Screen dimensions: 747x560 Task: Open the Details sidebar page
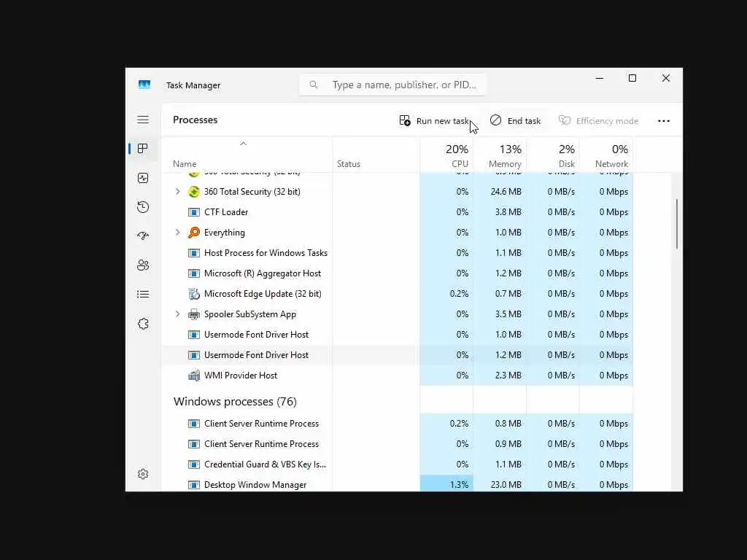point(142,295)
